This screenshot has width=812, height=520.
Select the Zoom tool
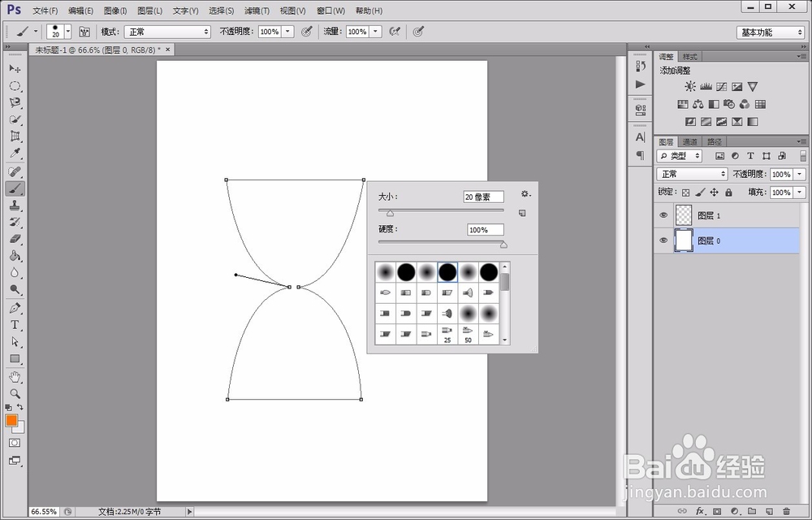pos(15,393)
